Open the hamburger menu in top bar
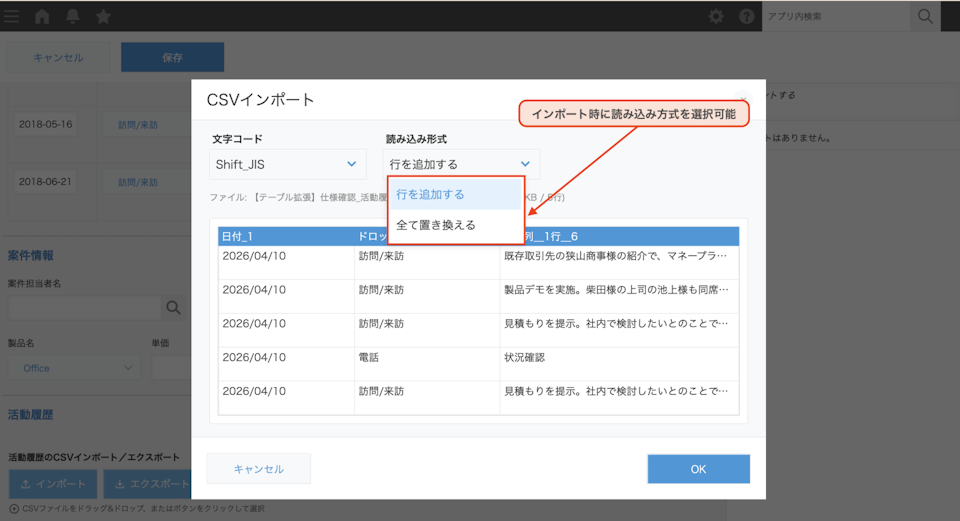 tap(11, 16)
